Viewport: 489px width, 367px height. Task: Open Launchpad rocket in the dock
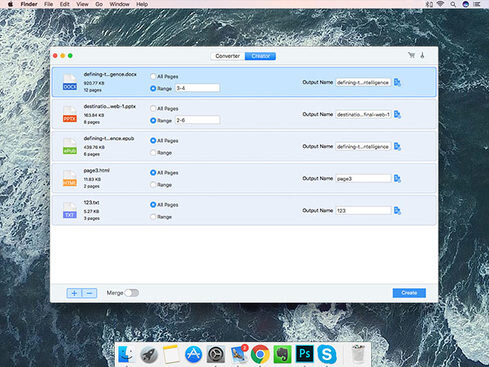click(x=149, y=354)
